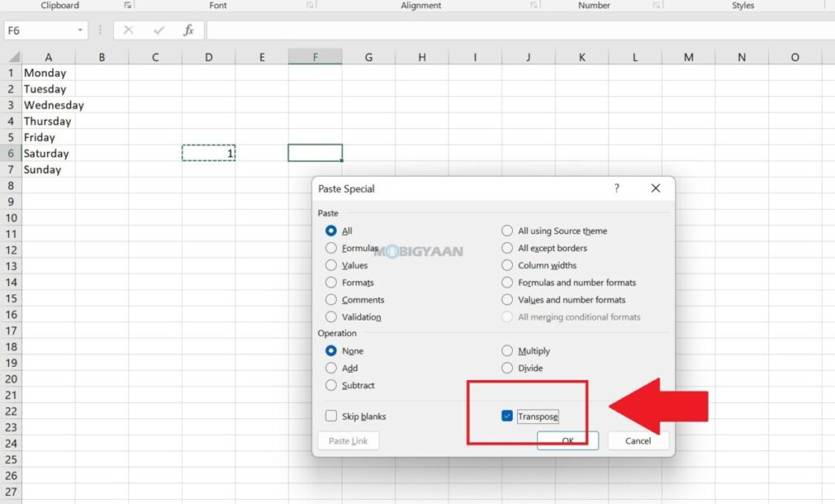Select the Column widths option
The height and width of the screenshot is (504, 835).
click(x=507, y=265)
